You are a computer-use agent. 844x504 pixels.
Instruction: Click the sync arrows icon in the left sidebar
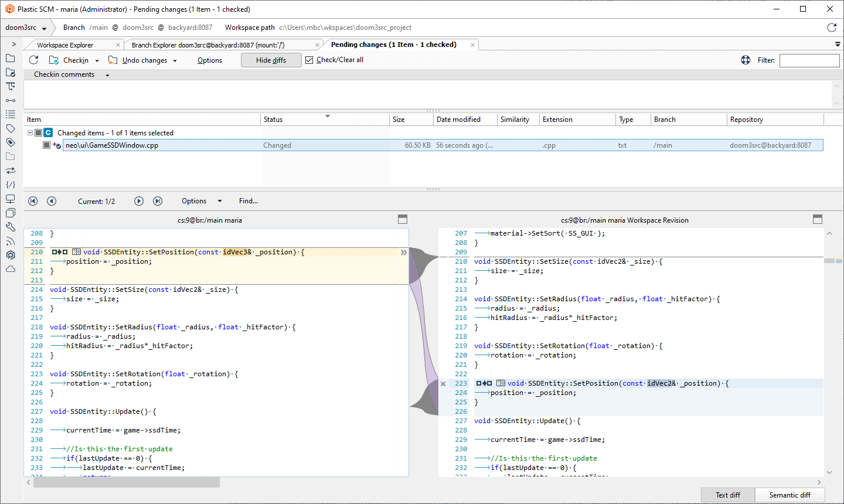(10, 171)
